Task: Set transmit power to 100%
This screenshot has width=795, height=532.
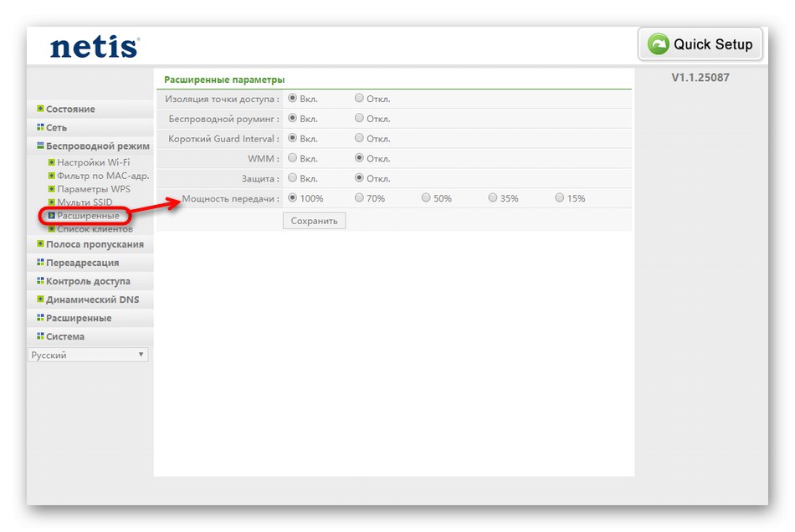Action: point(293,197)
